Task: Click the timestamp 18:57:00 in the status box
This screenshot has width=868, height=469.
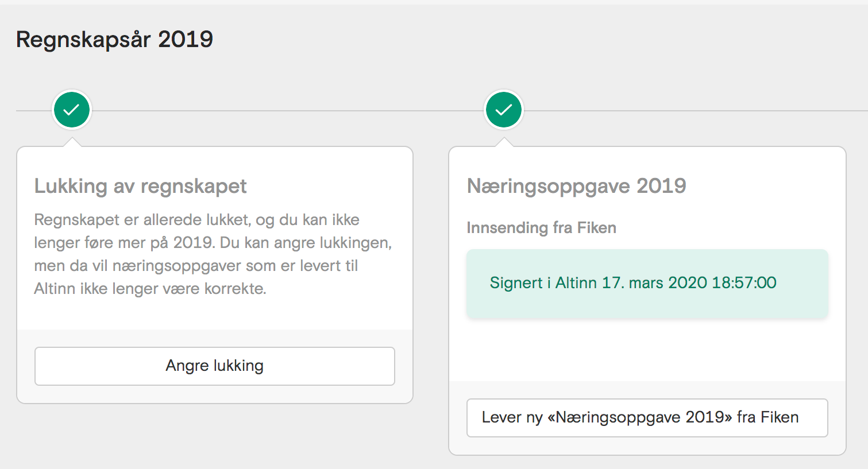Action: click(x=744, y=283)
